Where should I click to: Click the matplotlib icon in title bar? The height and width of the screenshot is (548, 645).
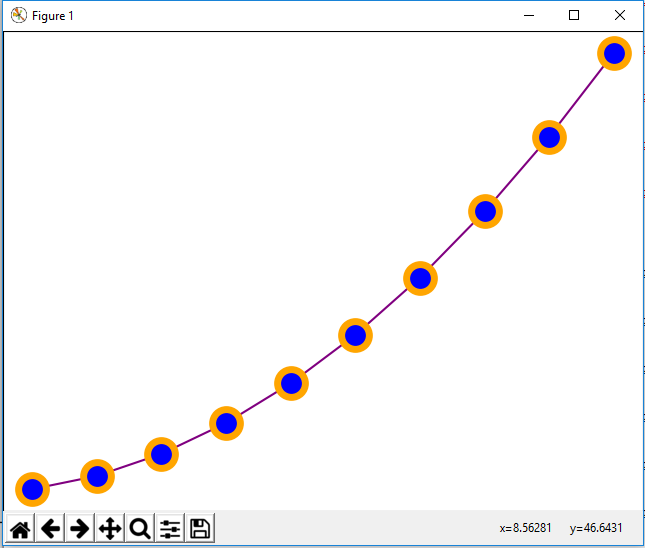pyautogui.click(x=18, y=15)
